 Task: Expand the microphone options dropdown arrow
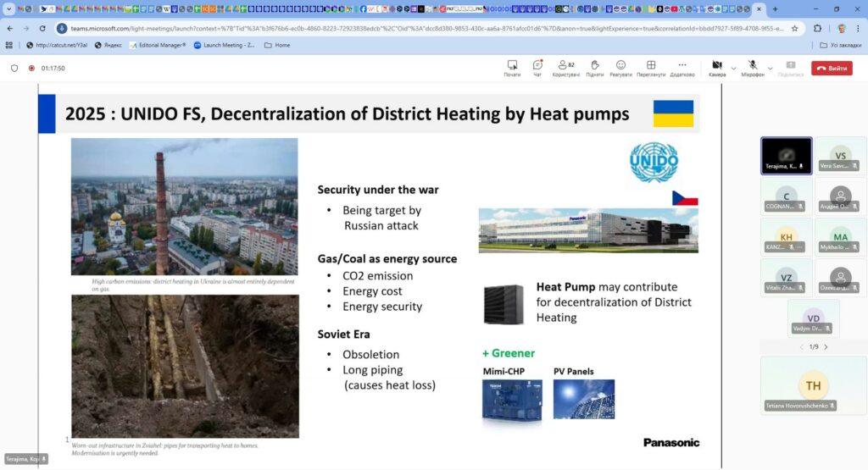pos(770,68)
